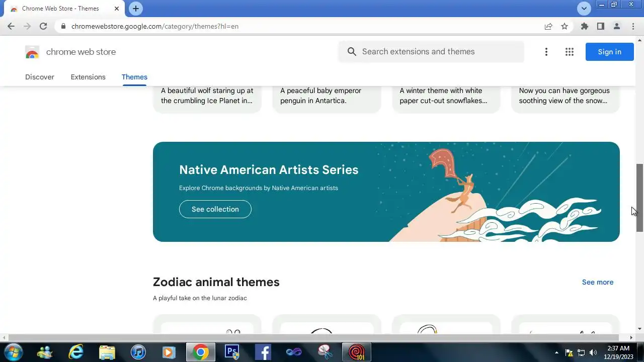The width and height of the screenshot is (644, 362).
Task: Click the address bar URL
Action: coord(155,26)
